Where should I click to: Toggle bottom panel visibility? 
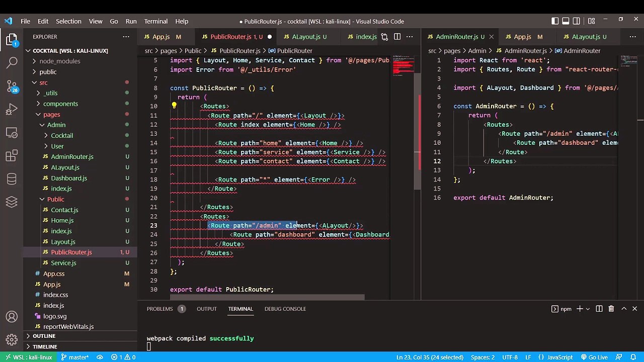tap(566, 21)
